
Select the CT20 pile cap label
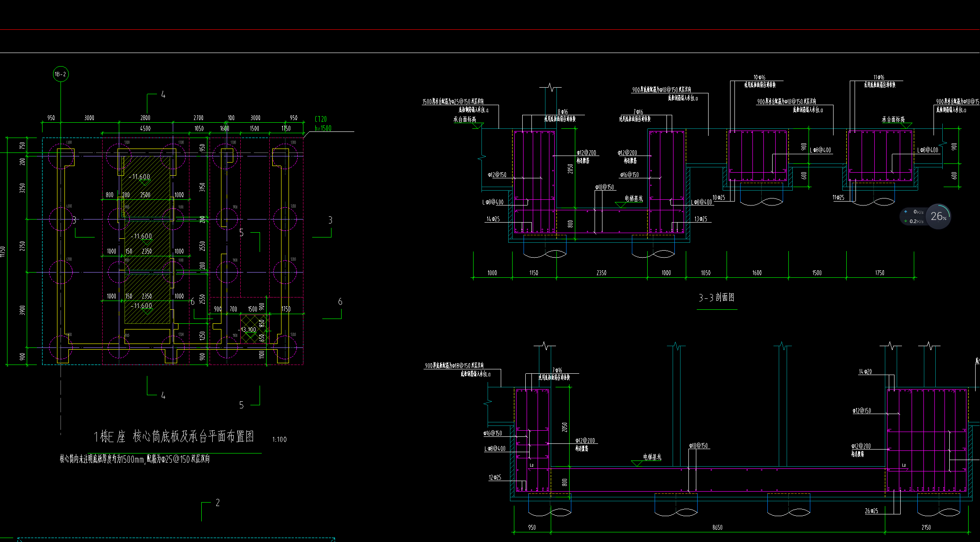click(321, 119)
